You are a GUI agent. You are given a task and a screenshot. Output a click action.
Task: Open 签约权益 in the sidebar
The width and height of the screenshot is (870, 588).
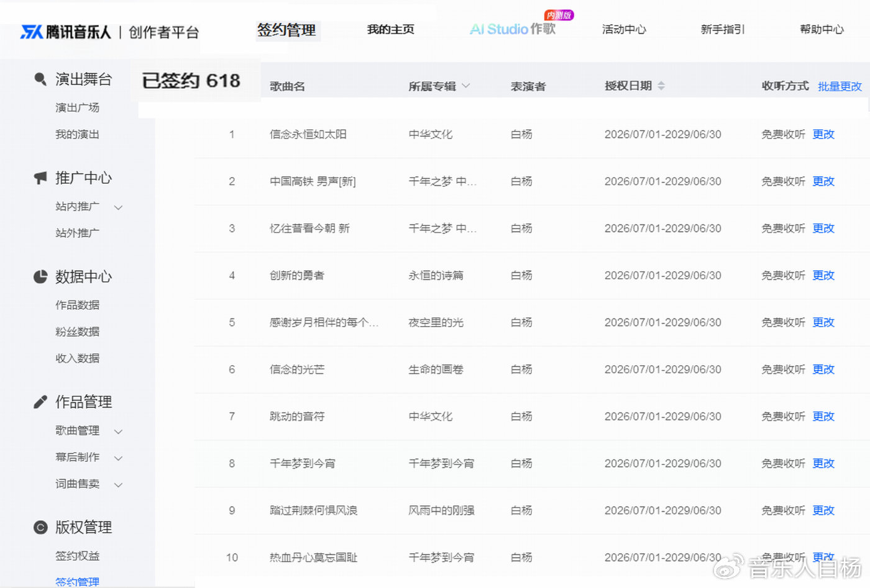point(77,556)
